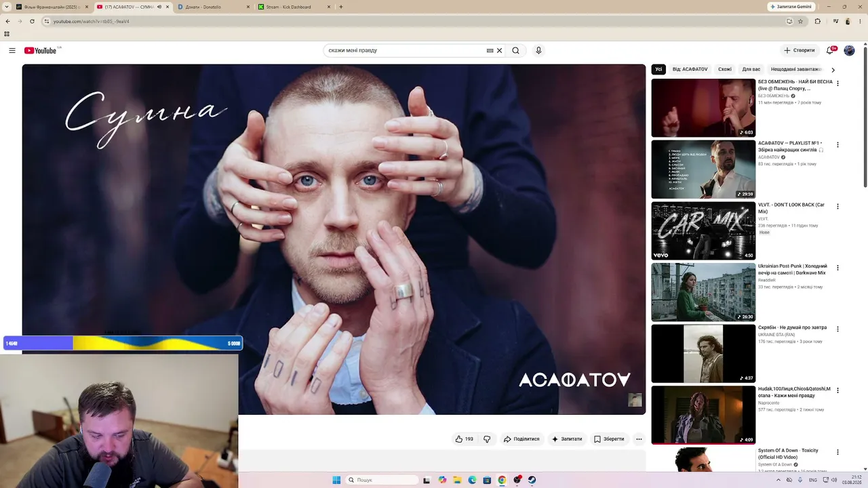
Task: Open the Створити create menu
Action: point(800,50)
